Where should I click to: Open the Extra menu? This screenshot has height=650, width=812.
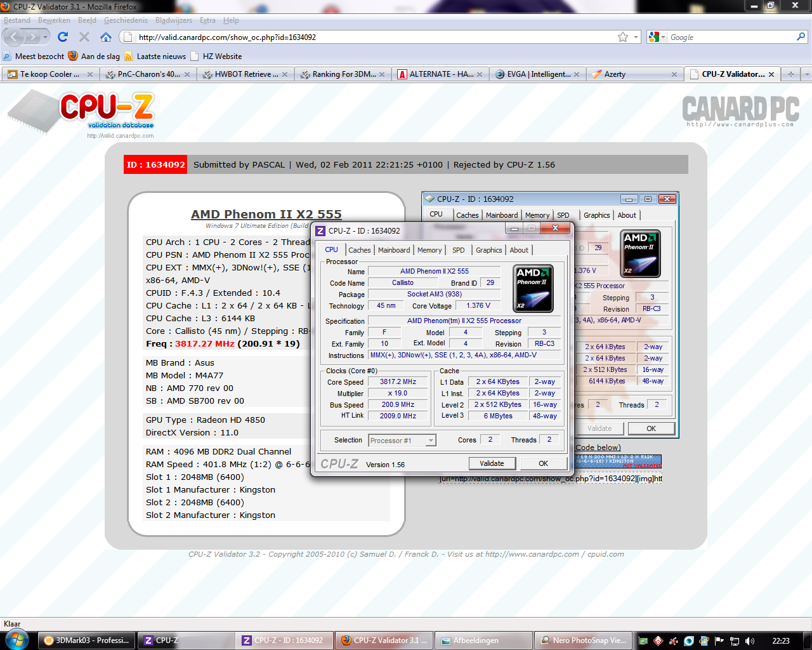coord(207,20)
